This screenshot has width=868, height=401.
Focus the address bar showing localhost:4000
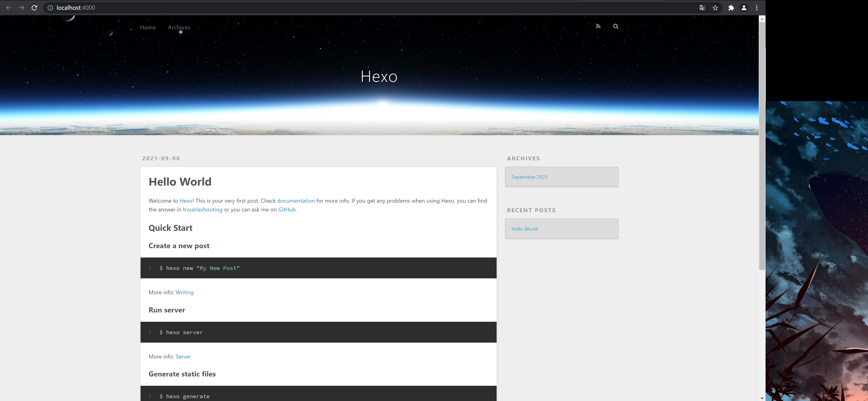[x=371, y=8]
